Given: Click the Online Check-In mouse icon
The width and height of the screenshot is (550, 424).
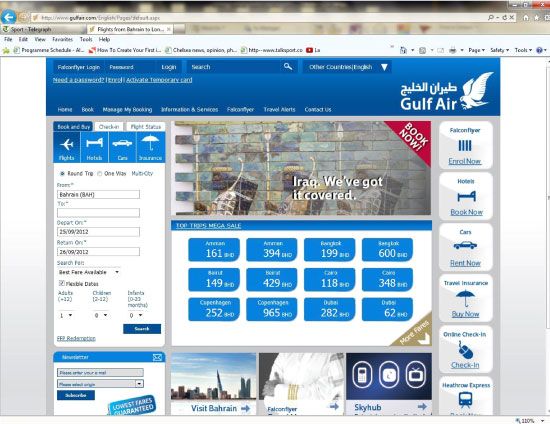Looking at the screenshot, I should point(465,350).
